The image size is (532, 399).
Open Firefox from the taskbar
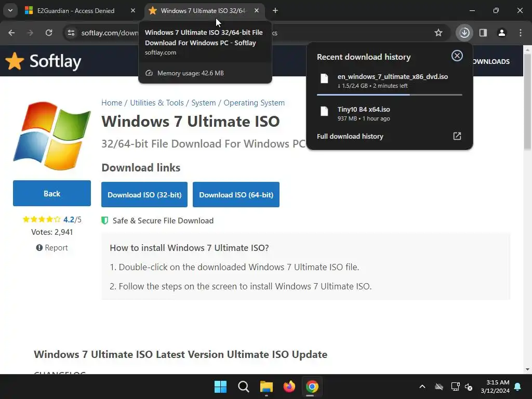click(x=289, y=387)
